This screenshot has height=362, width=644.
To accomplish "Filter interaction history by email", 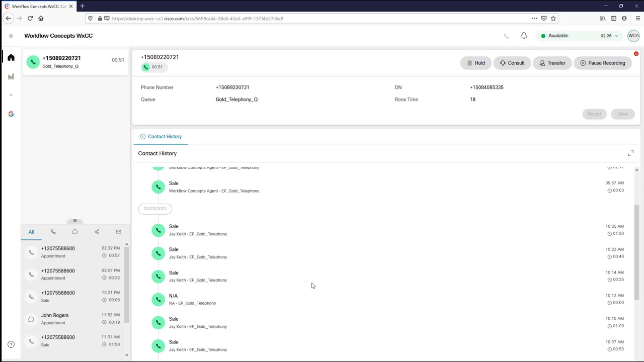I will click(x=119, y=232).
